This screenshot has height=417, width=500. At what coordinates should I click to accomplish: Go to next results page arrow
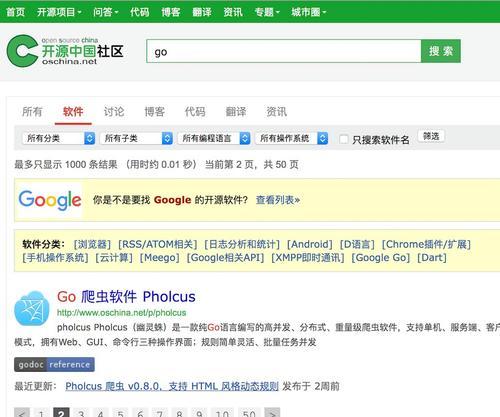pos(272,413)
